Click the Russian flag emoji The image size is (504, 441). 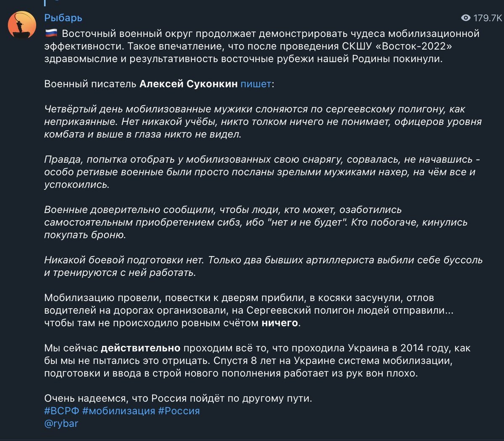[51, 34]
